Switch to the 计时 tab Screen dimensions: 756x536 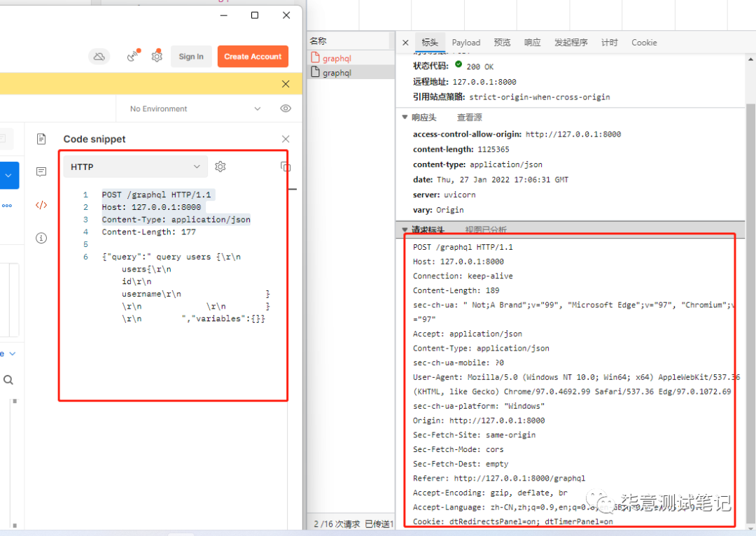[610, 43]
